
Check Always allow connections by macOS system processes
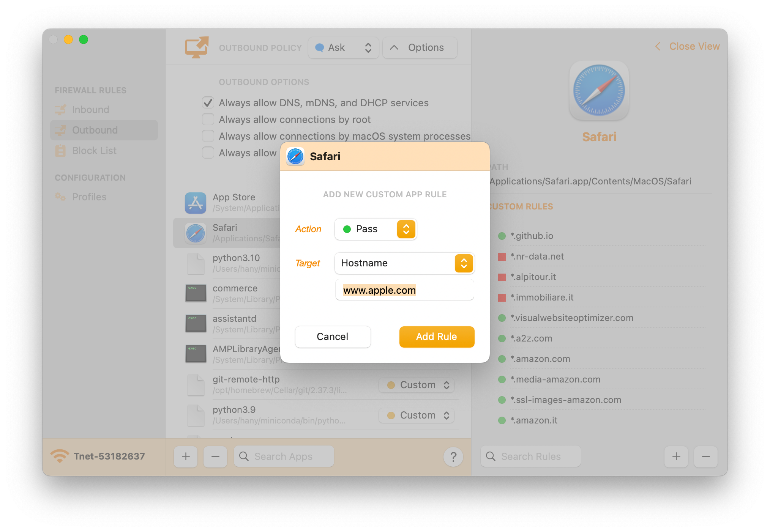208,136
